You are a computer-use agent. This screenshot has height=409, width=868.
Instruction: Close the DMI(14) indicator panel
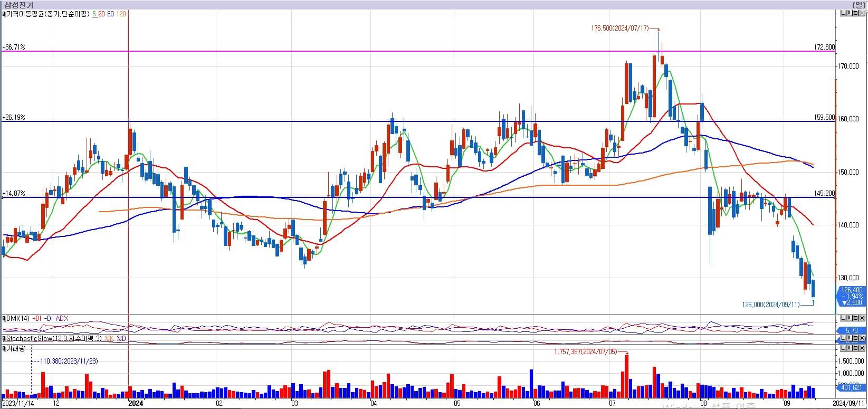[x=862, y=318]
